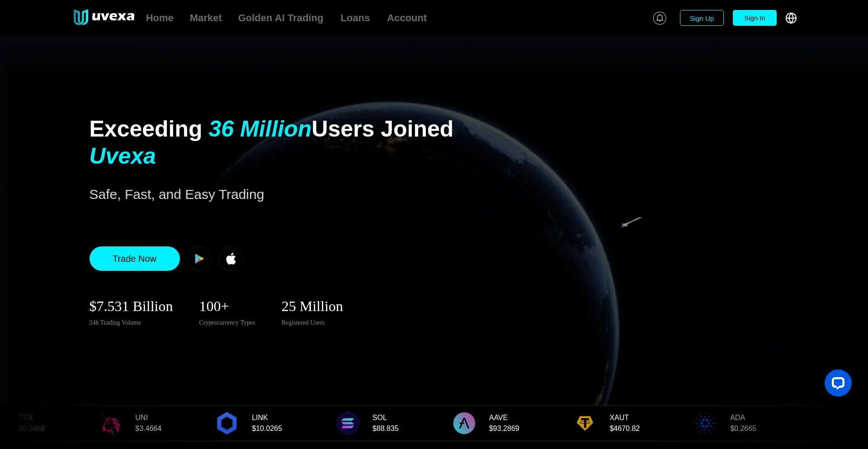Viewport: 868px width, 449px height.
Task: Go to the Home menu item
Action: pos(160,18)
